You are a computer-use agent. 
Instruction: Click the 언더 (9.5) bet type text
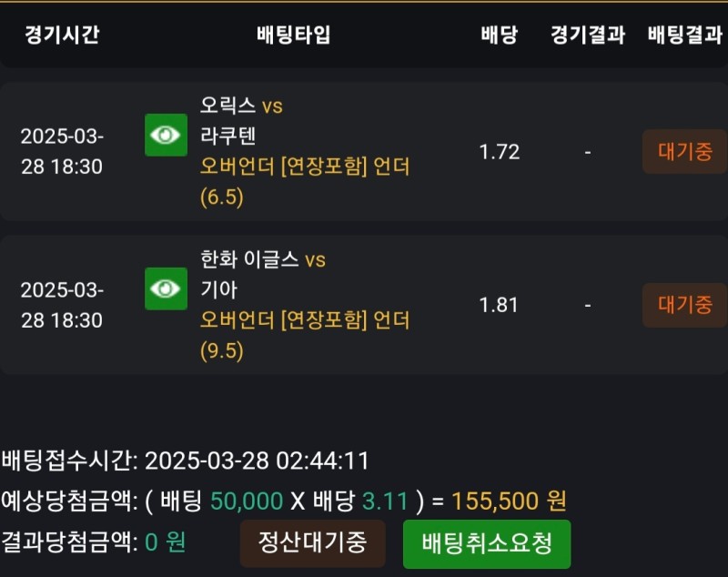[305, 335]
